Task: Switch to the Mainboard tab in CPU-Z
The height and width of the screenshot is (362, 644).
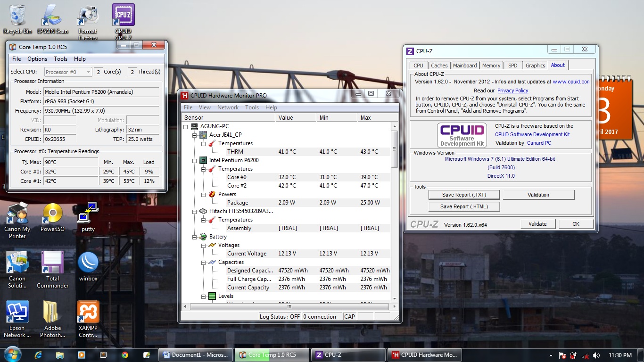Action: [465, 66]
